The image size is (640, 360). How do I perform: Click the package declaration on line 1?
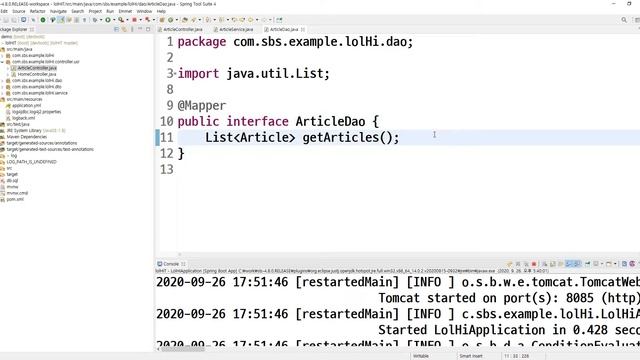pyautogui.click(x=295, y=42)
